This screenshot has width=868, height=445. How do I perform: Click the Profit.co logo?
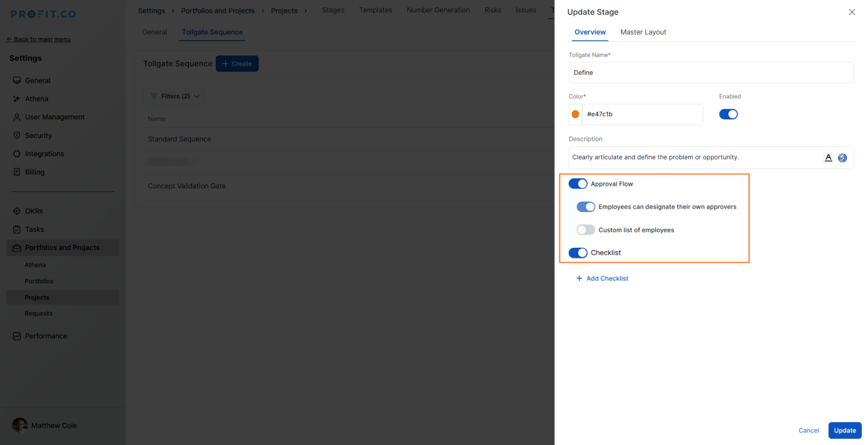43,14
